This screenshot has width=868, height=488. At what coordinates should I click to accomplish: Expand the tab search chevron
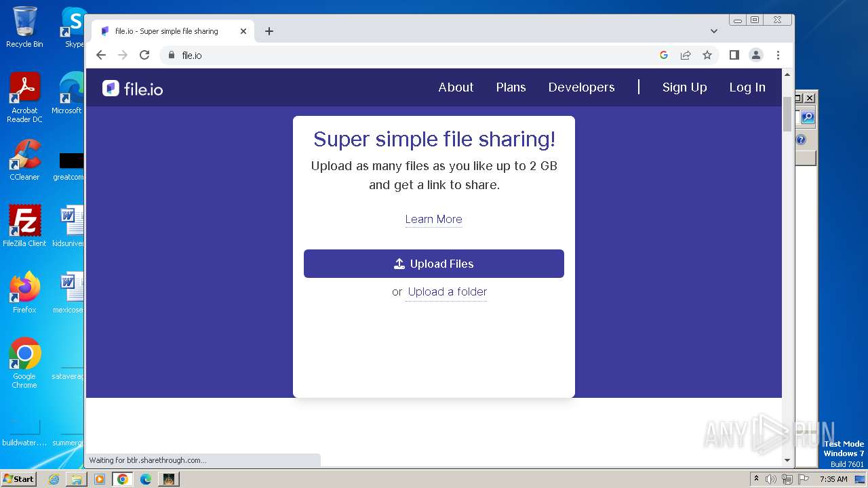(x=714, y=31)
